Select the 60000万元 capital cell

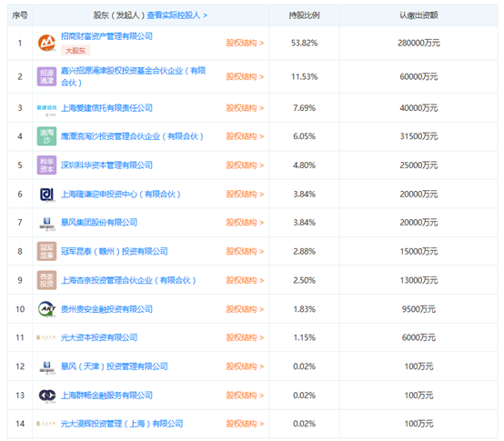click(418, 76)
